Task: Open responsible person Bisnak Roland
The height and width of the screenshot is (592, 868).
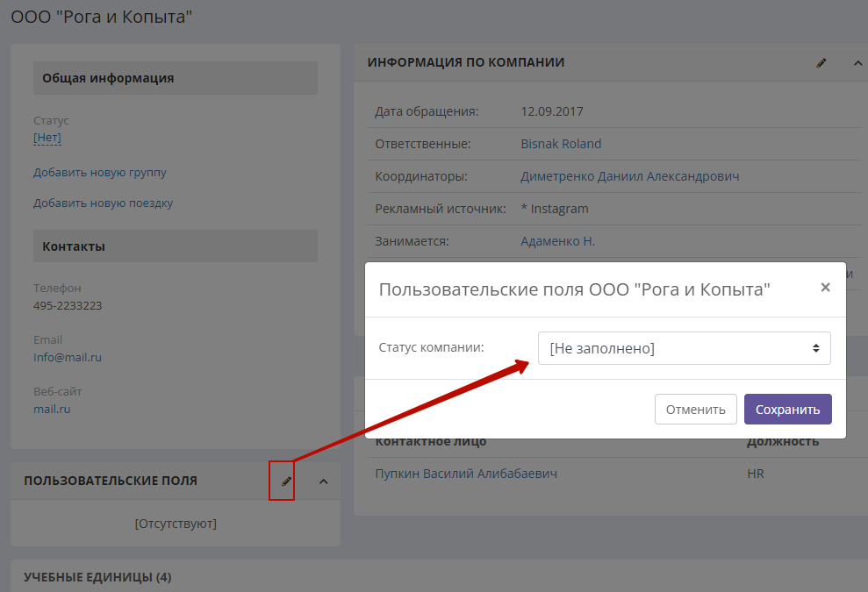Action: [x=561, y=144]
